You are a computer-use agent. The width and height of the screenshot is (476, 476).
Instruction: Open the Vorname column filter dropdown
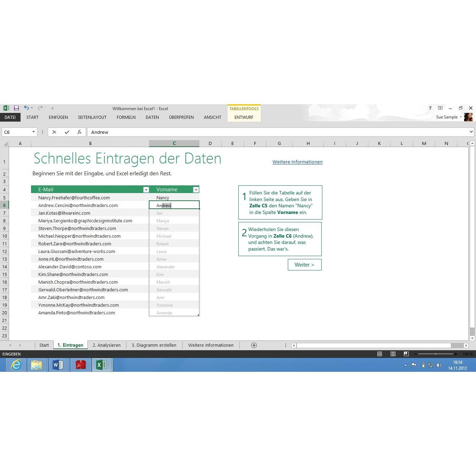point(196,190)
